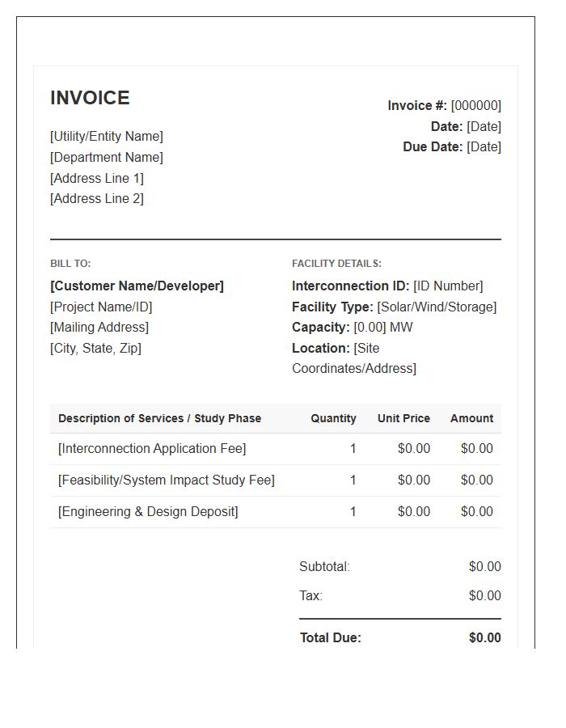Click unit price in Engineering & Design Deposit row
Viewport: 566px width, 728px height.
coord(414,512)
